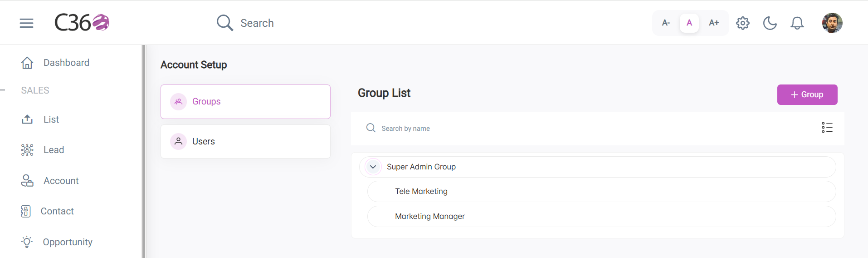Viewport: 868px width, 258px height.
Task: Click the global Search field
Action: pyautogui.click(x=257, y=23)
